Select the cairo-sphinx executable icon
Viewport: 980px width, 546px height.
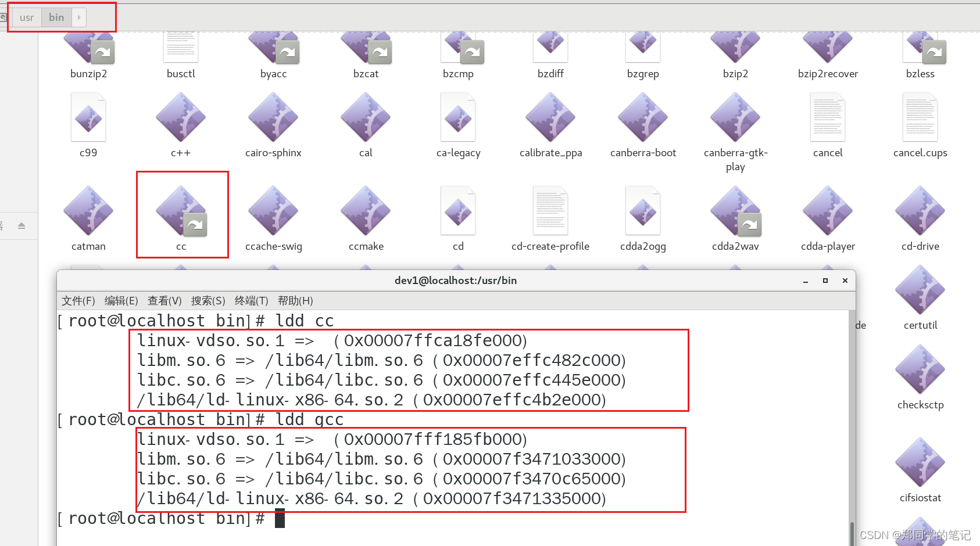coord(273,117)
